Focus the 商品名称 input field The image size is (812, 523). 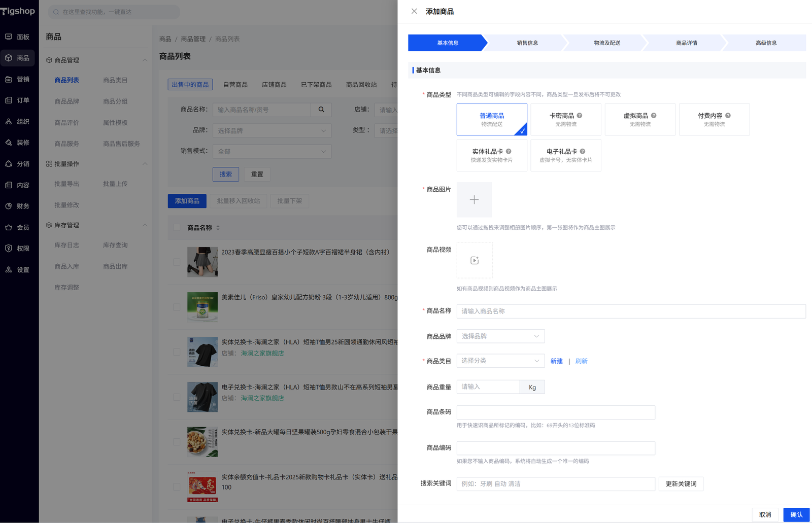coord(630,311)
